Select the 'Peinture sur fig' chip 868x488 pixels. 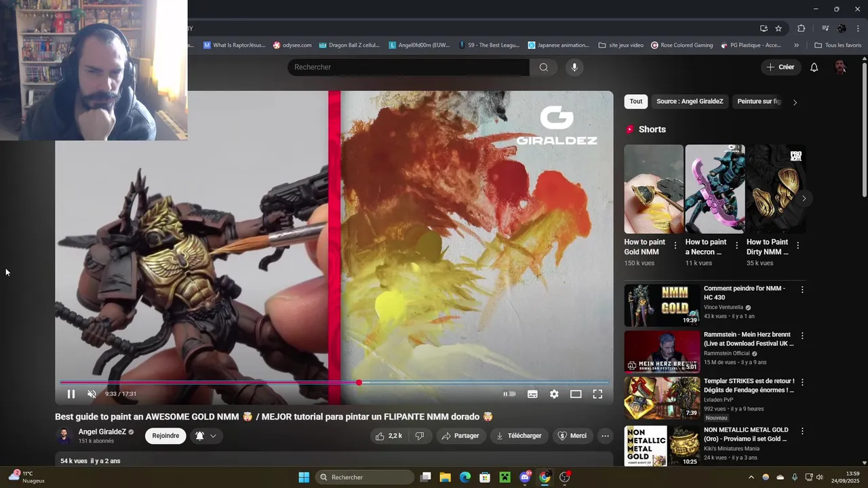click(759, 102)
